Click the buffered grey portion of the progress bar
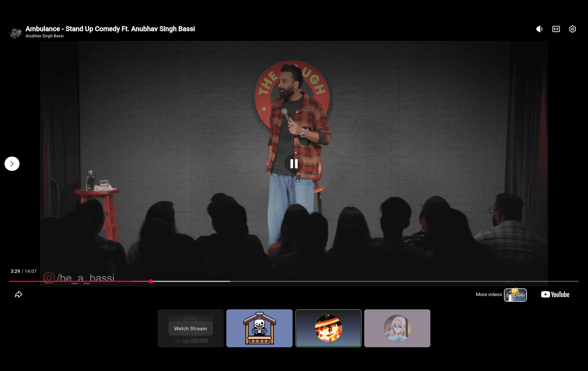This screenshot has width=588, height=371. (x=191, y=281)
